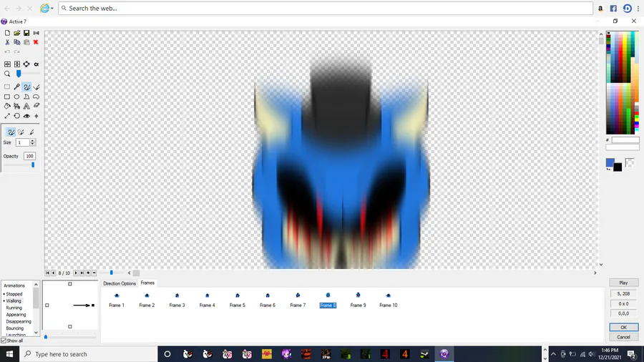Click the Opacity value input field
Screen dimensions: 644x362
tap(29, 156)
